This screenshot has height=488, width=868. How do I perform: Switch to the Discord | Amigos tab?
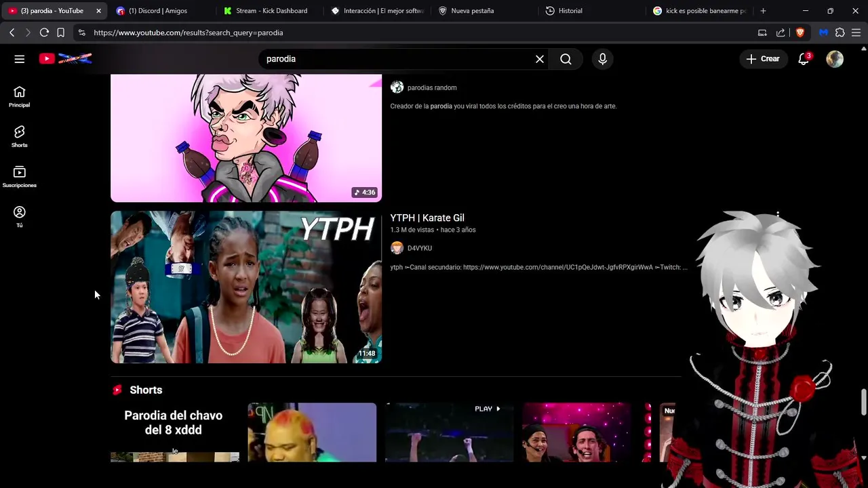[x=161, y=11]
